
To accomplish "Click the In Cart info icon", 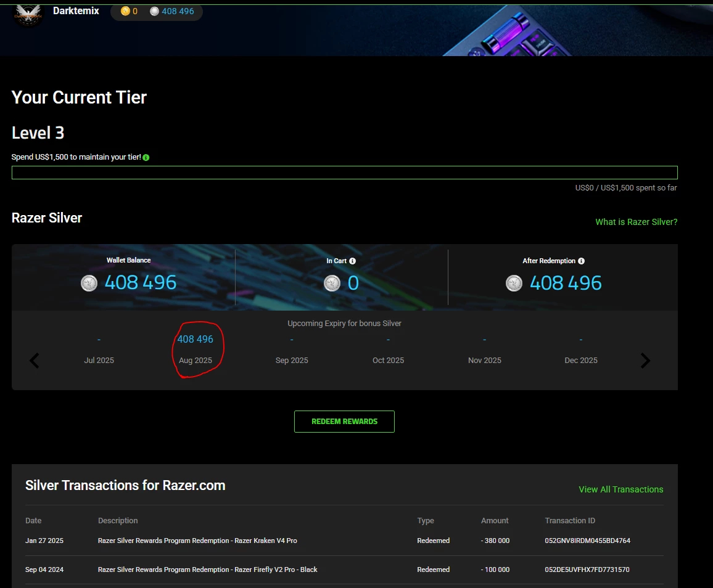I will point(352,261).
